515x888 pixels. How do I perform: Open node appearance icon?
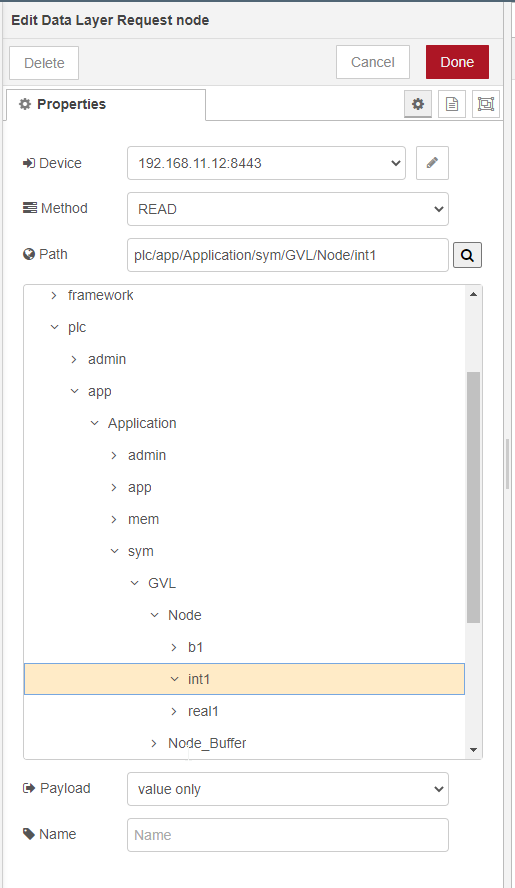coord(486,104)
